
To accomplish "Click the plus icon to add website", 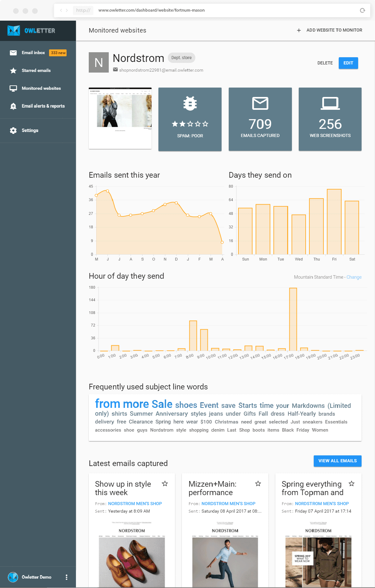I will [x=299, y=30].
